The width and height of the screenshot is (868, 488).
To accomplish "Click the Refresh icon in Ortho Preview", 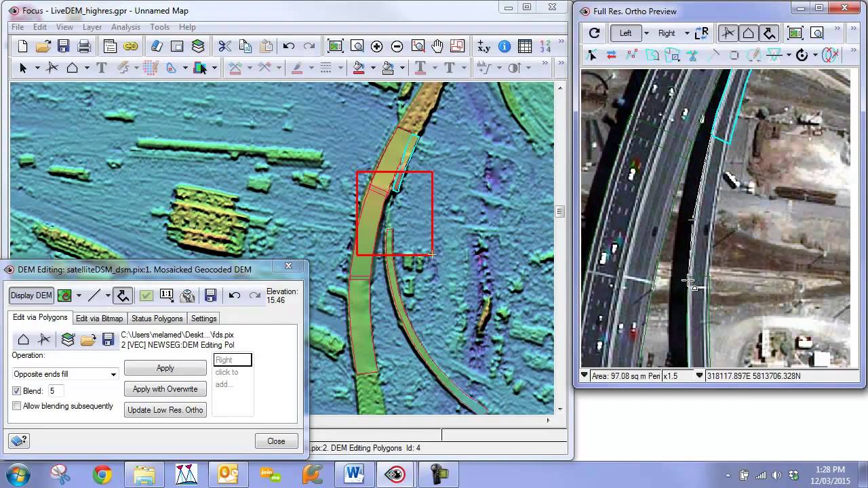I will coord(594,33).
